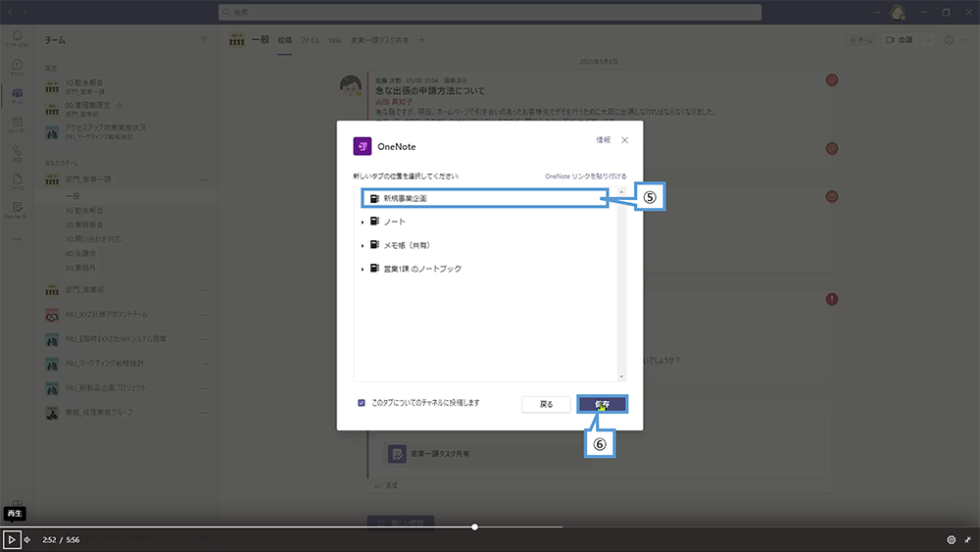Open 50.業務外 channel
Screen dimensions: 980x552
click(x=80, y=268)
